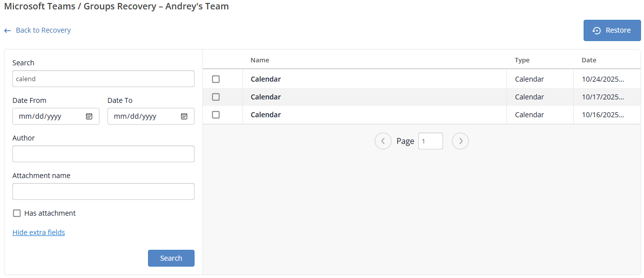Open the Date To calendar picker icon
Viewport: 644px width, 278px height.
[184, 116]
